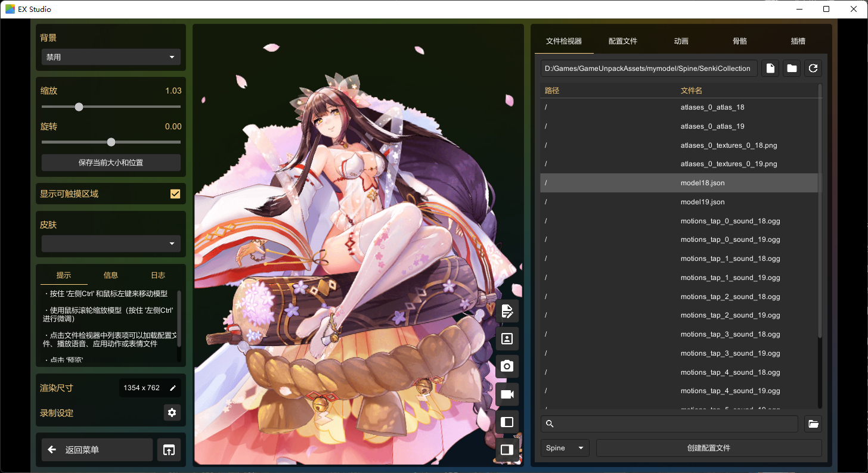Click the 1354 x 762 render size value
Screen dimensions: 868x473
tap(141, 388)
